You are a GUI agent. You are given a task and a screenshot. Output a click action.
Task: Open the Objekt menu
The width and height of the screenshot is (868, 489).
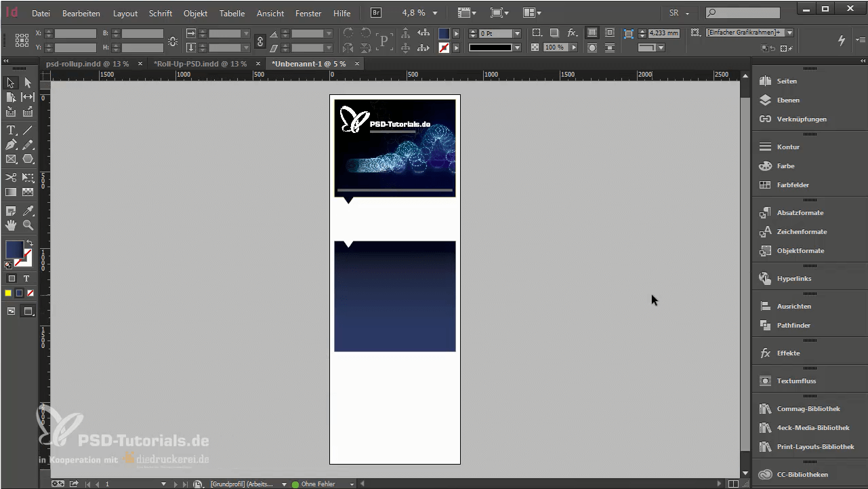[195, 14]
